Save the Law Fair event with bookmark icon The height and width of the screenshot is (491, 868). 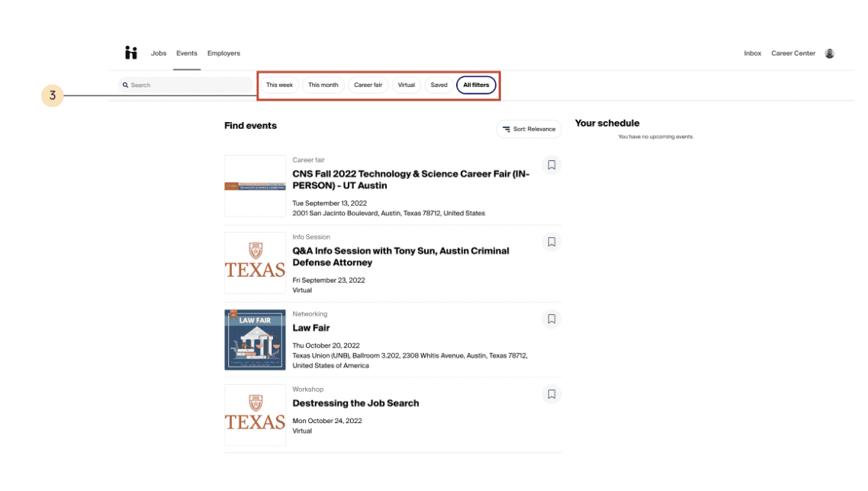(551, 319)
